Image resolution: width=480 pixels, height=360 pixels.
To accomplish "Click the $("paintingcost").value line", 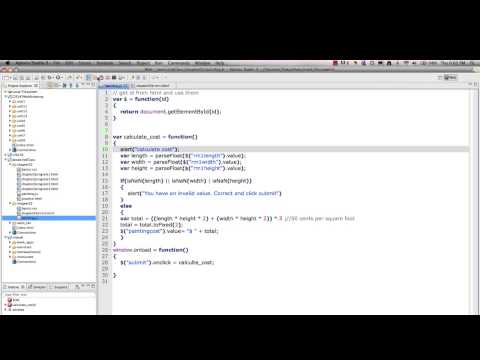I will tap(169, 231).
